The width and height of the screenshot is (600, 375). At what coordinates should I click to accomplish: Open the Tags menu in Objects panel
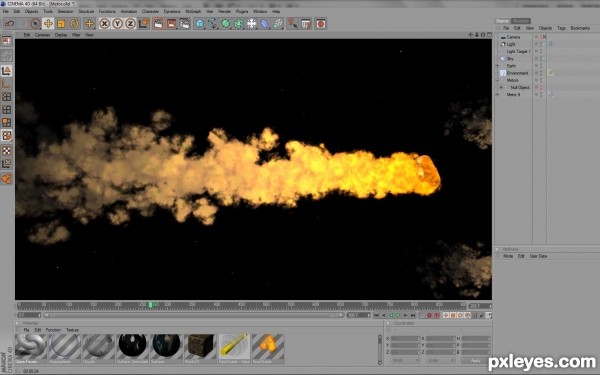(x=561, y=28)
